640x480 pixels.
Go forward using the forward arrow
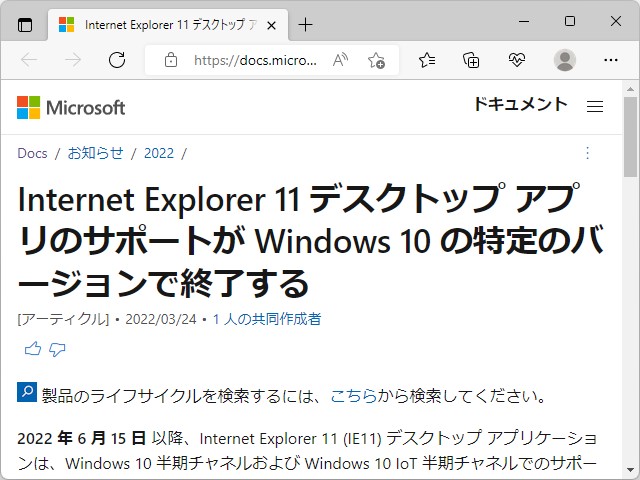(73, 60)
